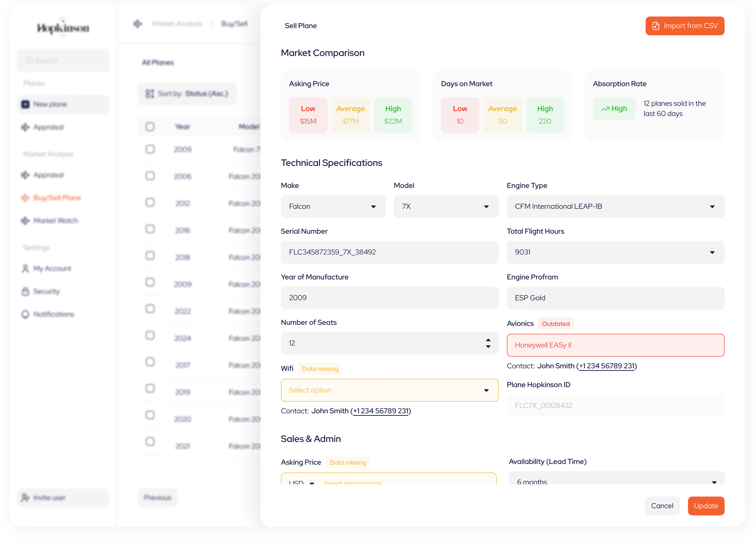
Task: Click the plane icon beside the breadcrumb
Action: pyautogui.click(x=138, y=24)
